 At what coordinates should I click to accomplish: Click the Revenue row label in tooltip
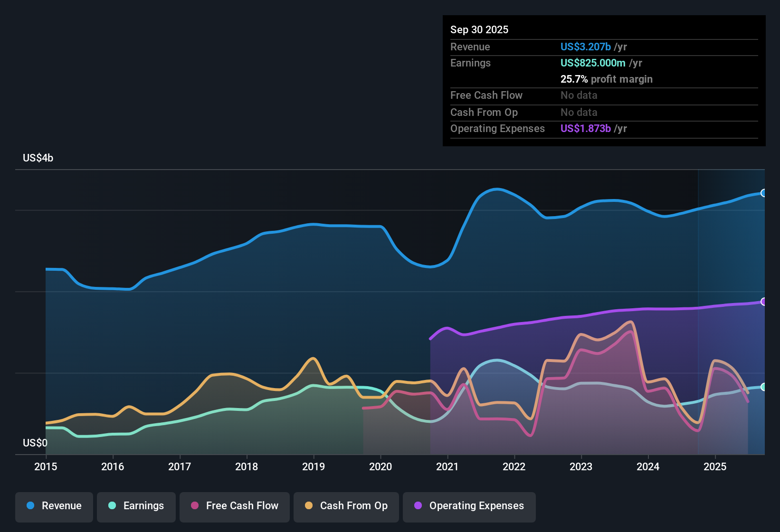(x=470, y=47)
